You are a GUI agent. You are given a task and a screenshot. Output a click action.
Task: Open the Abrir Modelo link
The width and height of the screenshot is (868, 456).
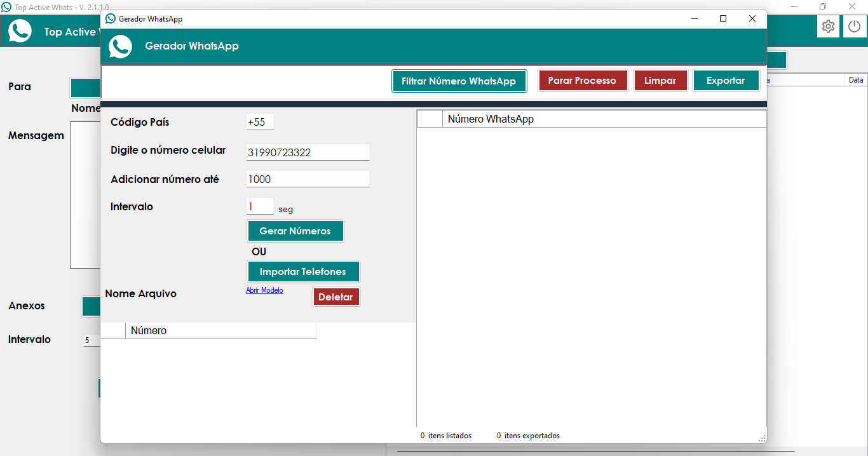coord(264,290)
